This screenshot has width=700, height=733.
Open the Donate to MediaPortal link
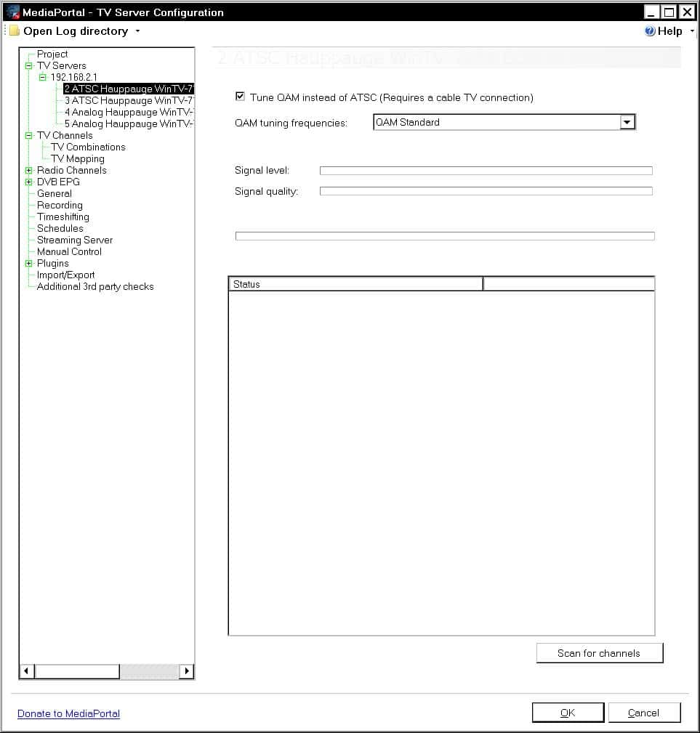[x=69, y=714]
